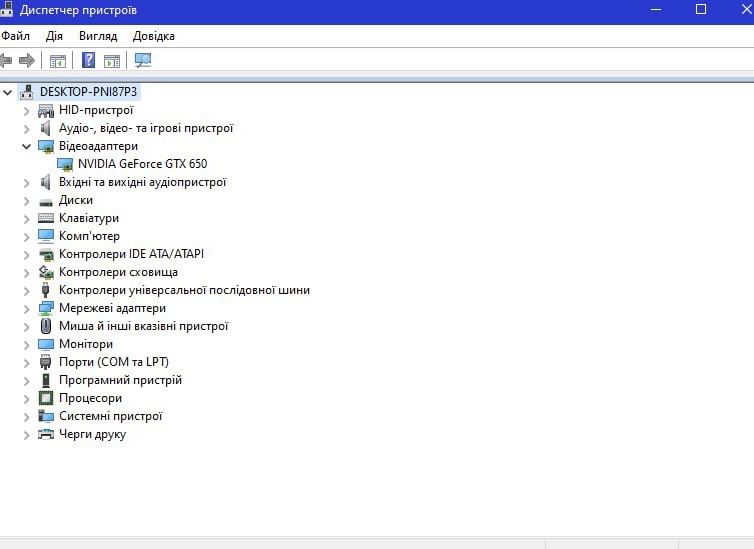Image resolution: width=754 pixels, height=549 pixels.
Task: Click the Миша mouse device icon
Action: [x=46, y=326]
